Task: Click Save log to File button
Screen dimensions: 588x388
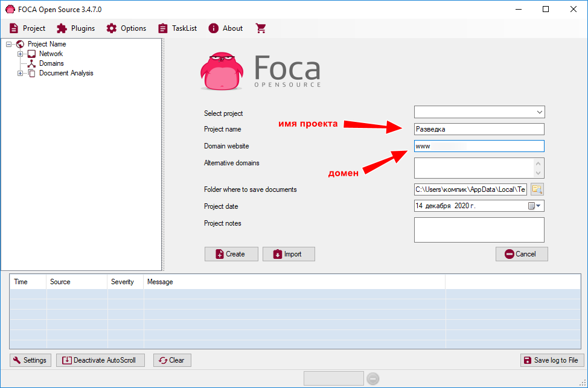Action: point(552,360)
